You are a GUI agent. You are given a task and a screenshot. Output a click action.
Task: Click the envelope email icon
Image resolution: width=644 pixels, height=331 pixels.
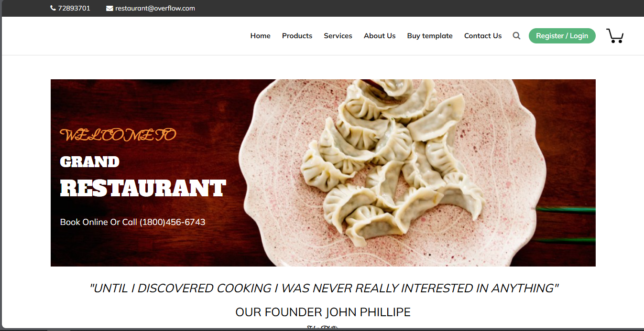[x=109, y=8]
